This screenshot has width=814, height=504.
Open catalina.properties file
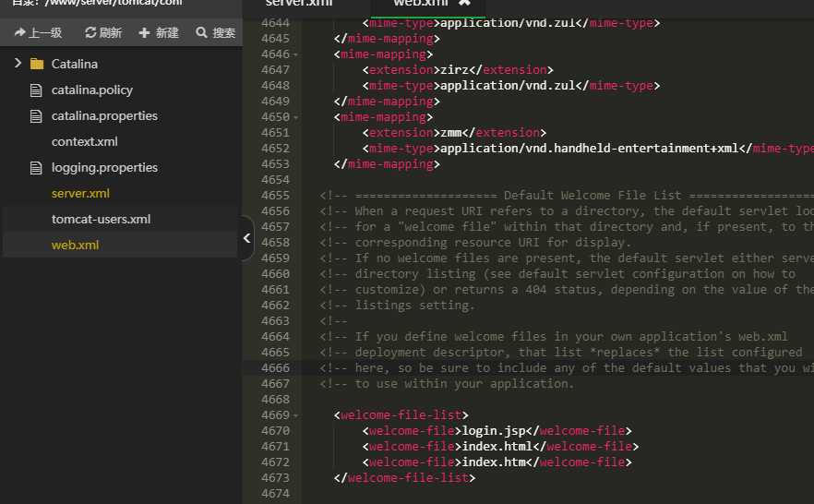pyautogui.click(x=104, y=115)
